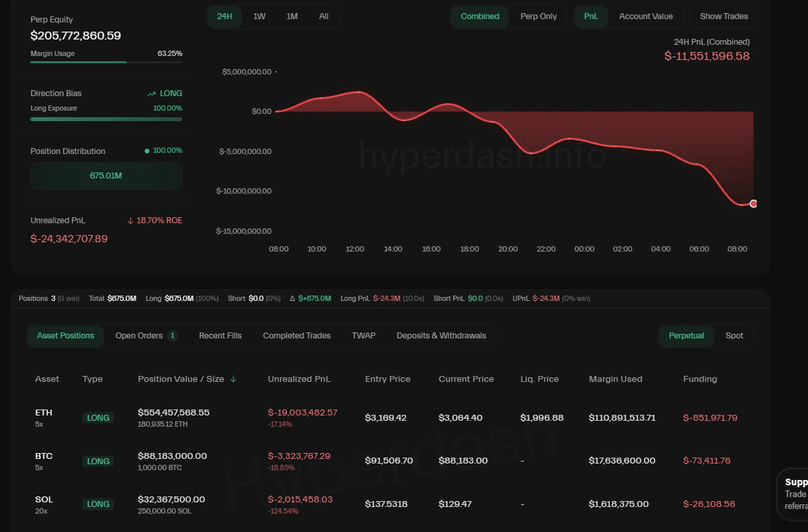808x532 pixels.
Task: Sort by Unrealized PnL column header
Action: (299, 379)
